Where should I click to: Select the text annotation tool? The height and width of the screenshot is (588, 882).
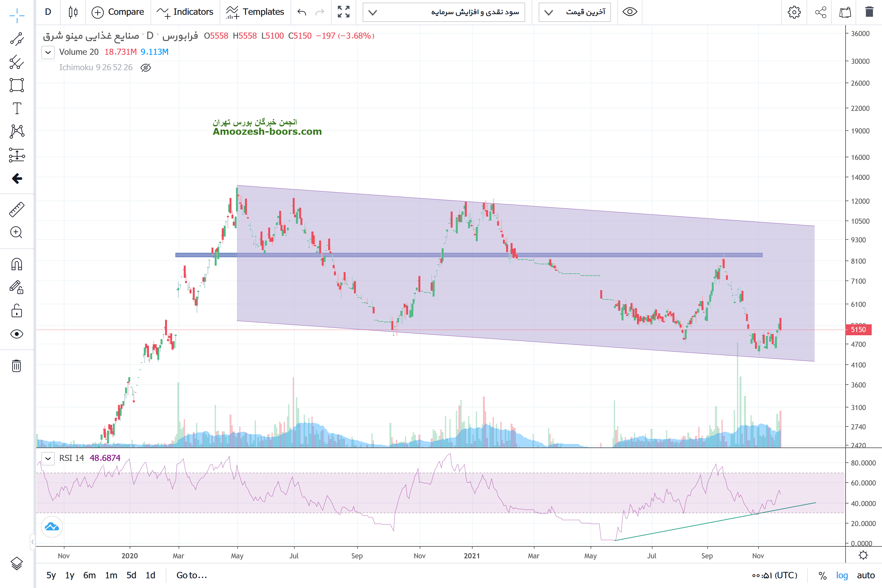[17, 108]
